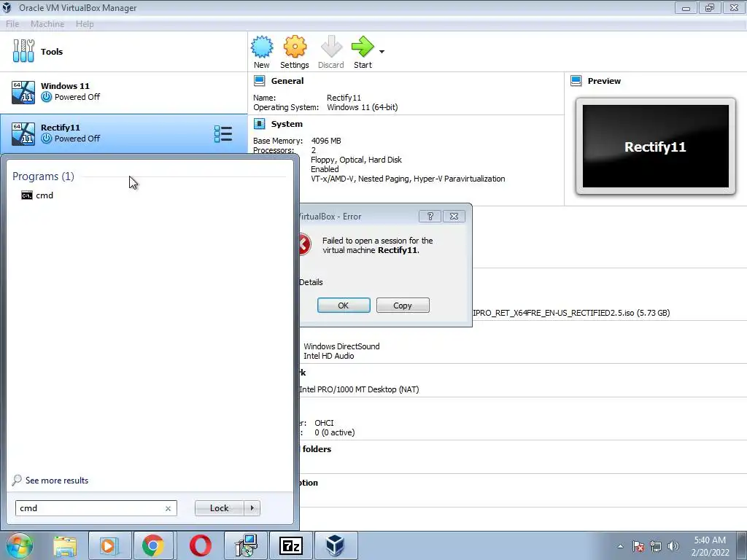The height and width of the screenshot is (560, 747).
Task: Click the System section icon
Action: tap(259, 124)
